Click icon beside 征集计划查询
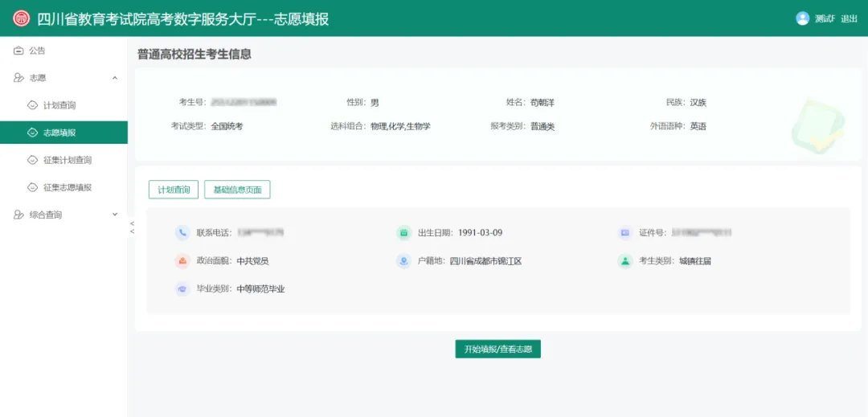868x417 pixels. (33, 160)
